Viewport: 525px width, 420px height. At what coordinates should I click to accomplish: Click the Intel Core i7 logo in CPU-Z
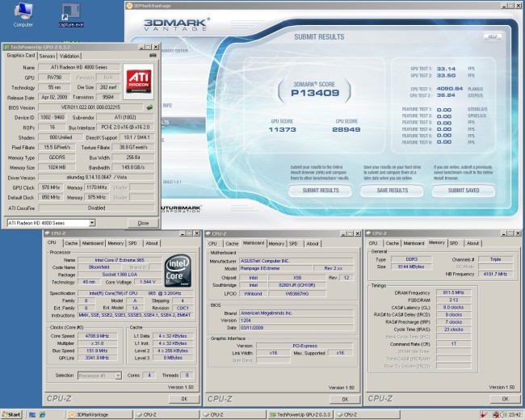point(178,271)
